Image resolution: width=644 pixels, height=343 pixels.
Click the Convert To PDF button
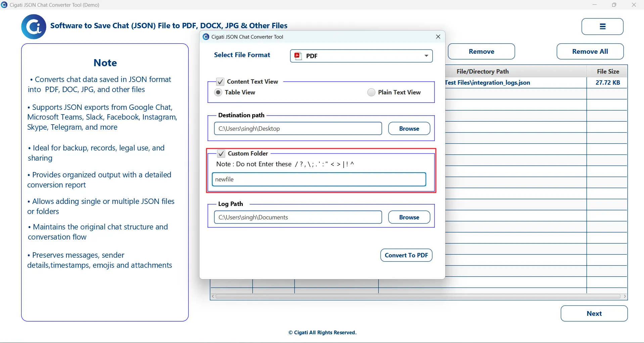[x=406, y=255]
